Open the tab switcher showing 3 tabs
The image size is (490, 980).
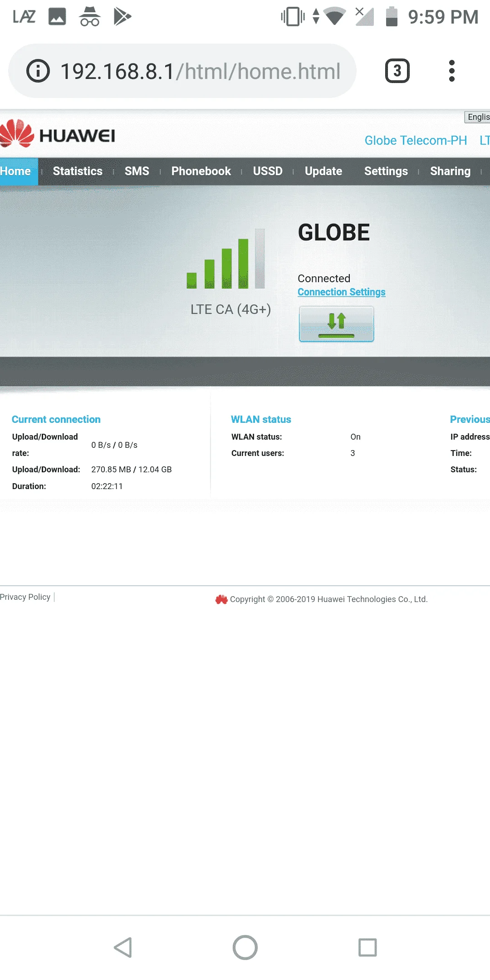397,71
